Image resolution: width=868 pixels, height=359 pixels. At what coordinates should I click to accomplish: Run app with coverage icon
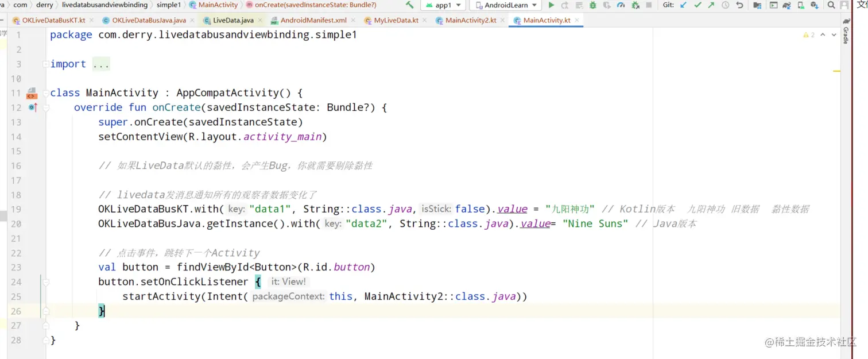click(607, 5)
